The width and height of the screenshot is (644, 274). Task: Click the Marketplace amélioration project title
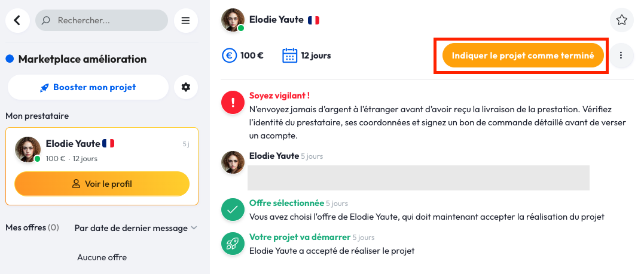tap(82, 59)
